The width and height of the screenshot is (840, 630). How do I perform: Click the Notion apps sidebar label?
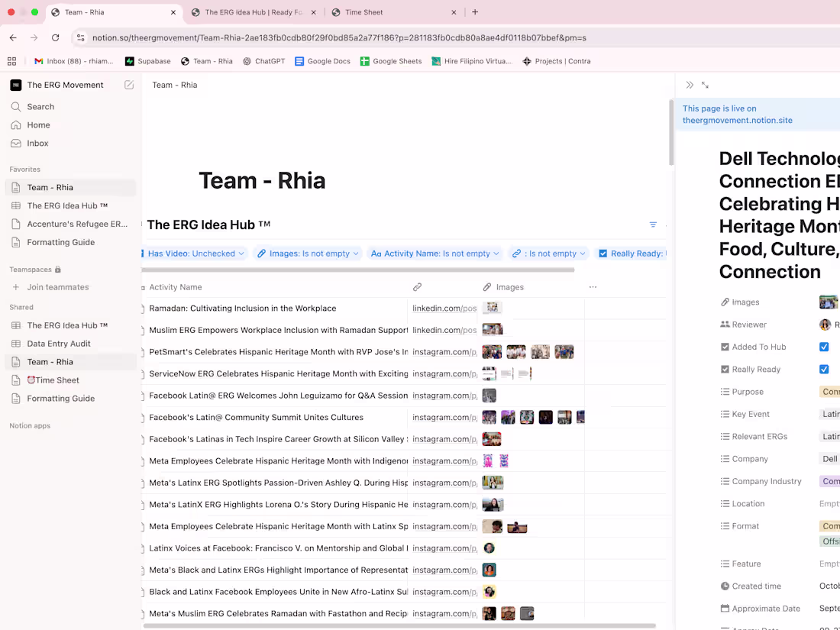(x=30, y=426)
